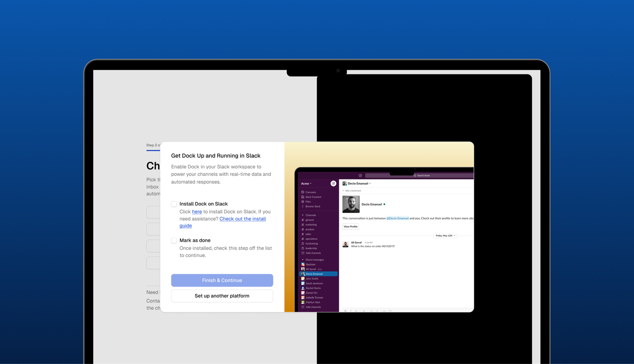Tick the Mark as done checkbox
The width and height of the screenshot is (634, 364).
174,240
